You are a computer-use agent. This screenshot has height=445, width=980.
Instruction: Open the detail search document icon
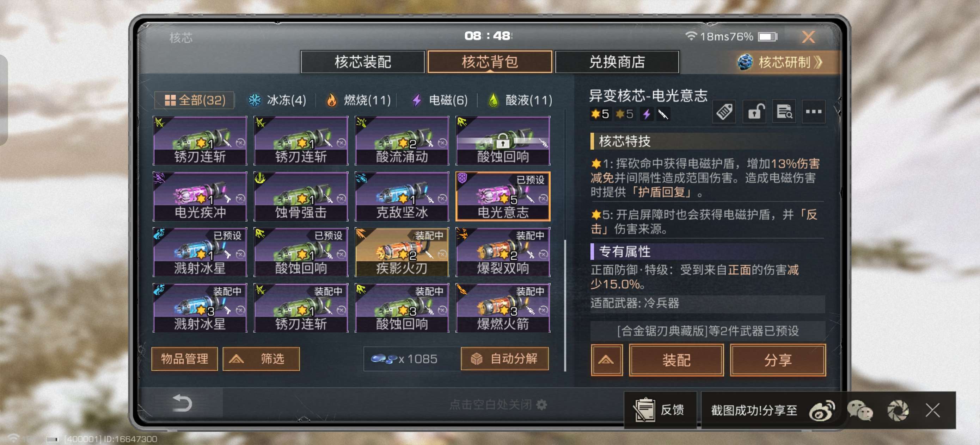pyautogui.click(x=784, y=112)
